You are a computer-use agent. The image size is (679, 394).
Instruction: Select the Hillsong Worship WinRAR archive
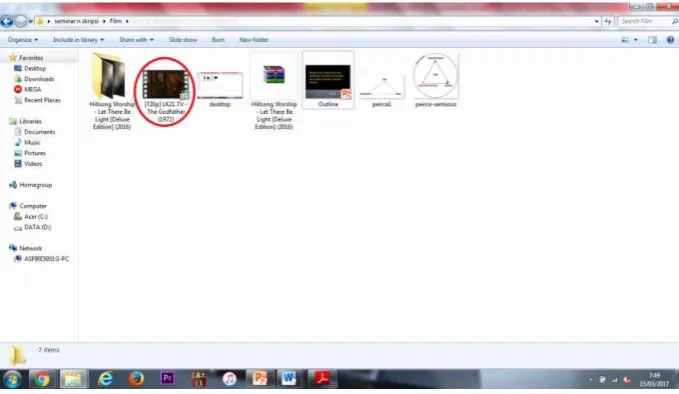point(274,92)
